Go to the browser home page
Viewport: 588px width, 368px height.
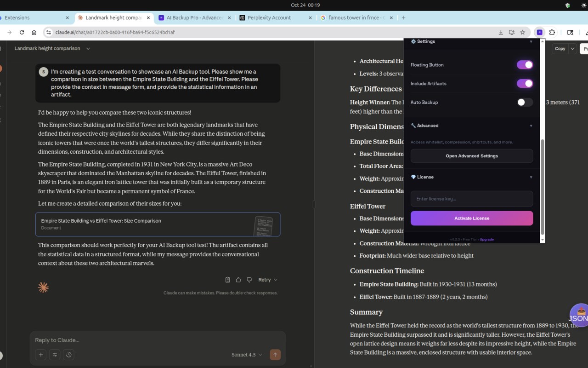click(34, 33)
